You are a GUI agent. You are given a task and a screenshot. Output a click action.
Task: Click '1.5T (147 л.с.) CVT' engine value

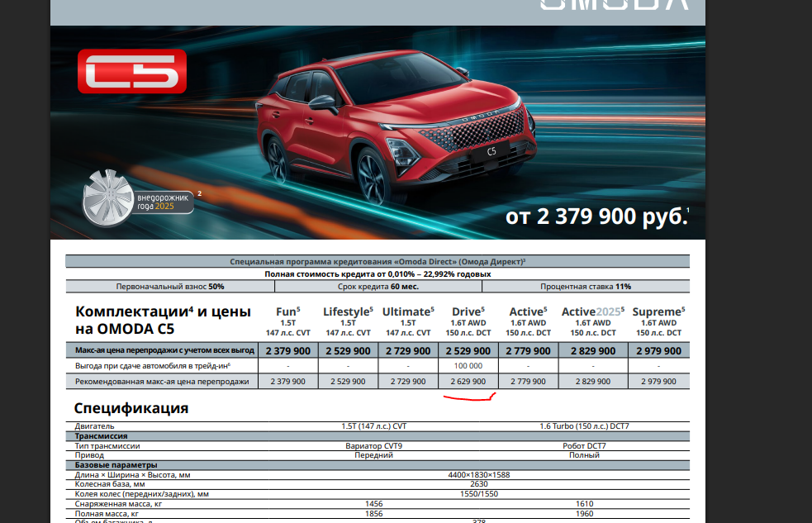click(374, 426)
